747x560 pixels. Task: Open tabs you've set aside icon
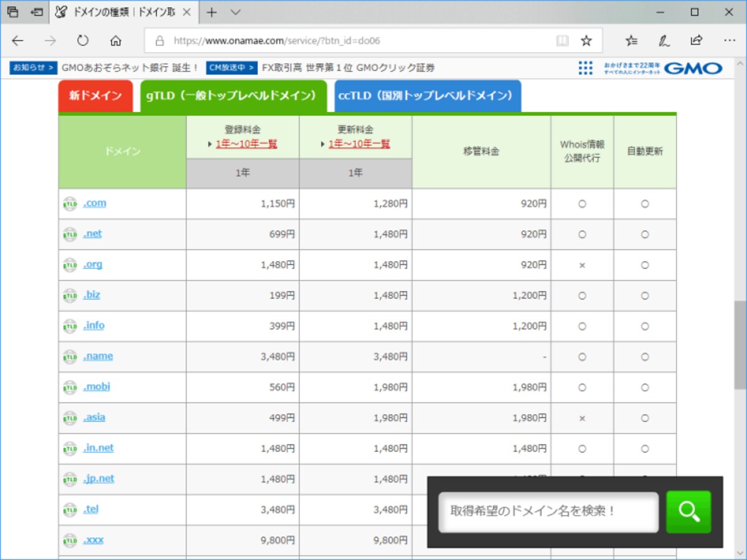[x=13, y=12]
